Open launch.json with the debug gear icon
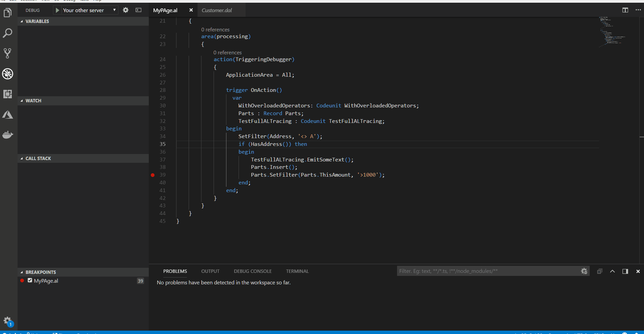Viewport: 644px width, 334px height. (125, 10)
